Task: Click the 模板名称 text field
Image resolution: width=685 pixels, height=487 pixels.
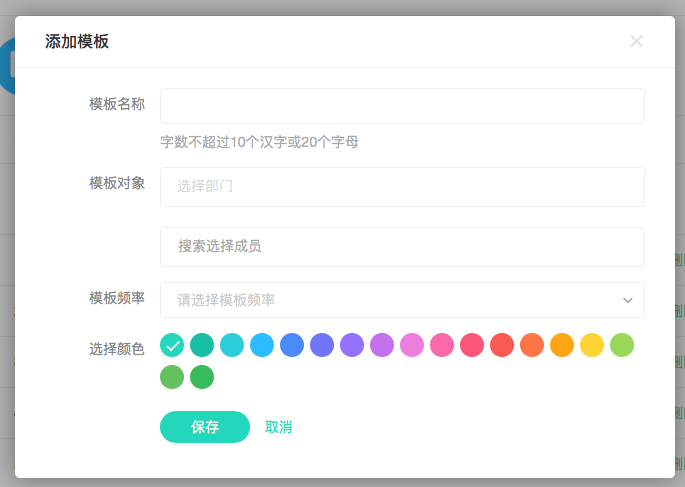Action: 402,106
